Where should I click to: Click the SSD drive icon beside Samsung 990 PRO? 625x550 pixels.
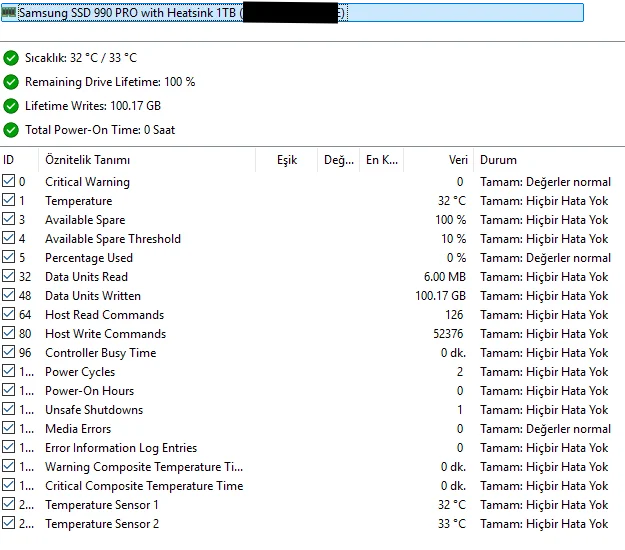pyautogui.click(x=8, y=12)
